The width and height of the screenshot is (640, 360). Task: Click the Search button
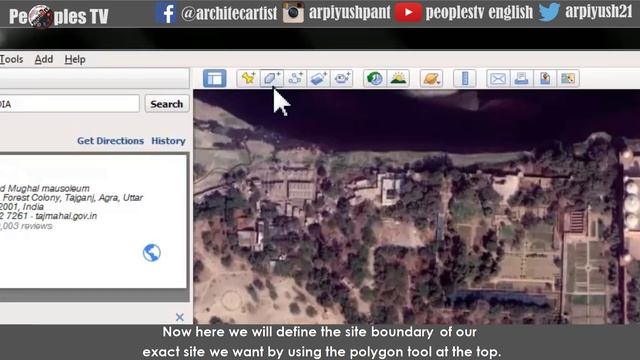point(167,104)
